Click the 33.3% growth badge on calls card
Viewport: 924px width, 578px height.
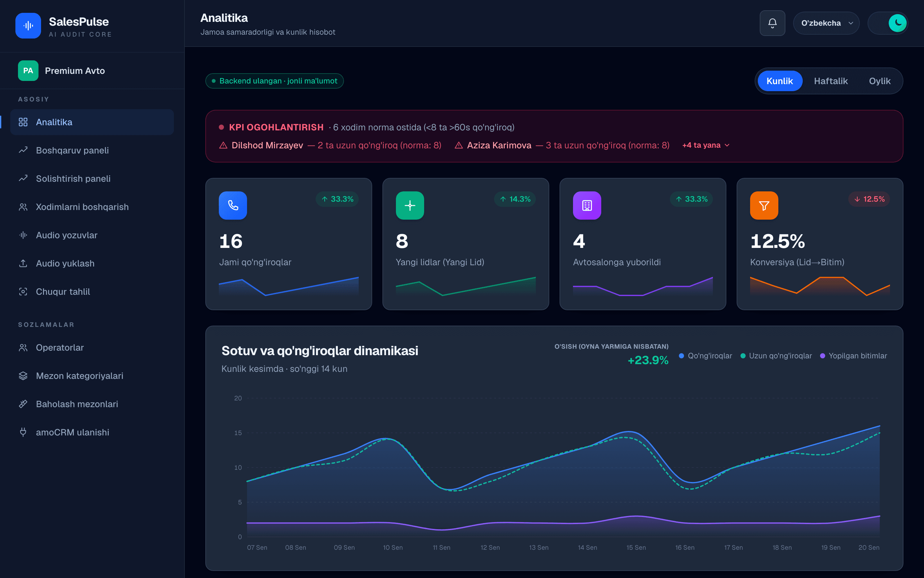(x=337, y=199)
